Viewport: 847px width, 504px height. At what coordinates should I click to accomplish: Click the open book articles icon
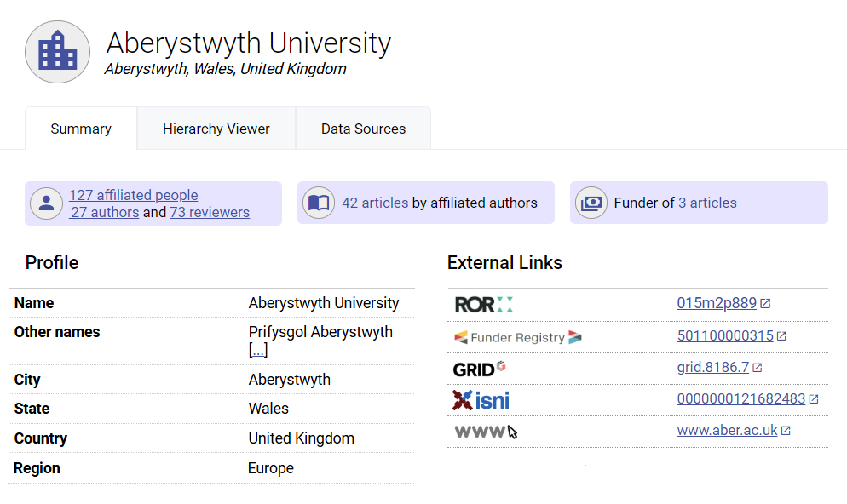point(319,203)
